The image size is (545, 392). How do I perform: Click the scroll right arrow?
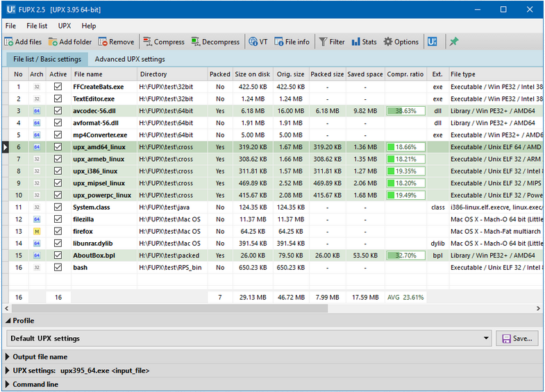(x=538, y=308)
